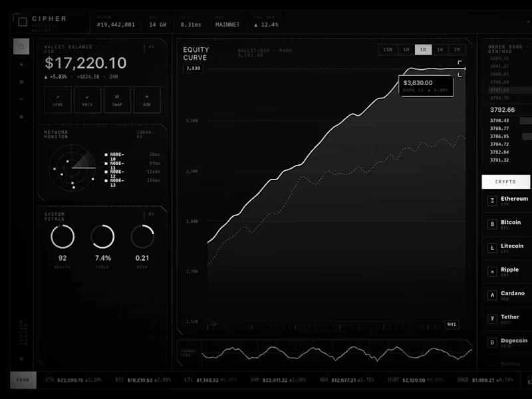Click the Cardano label in the crypto list
This screenshot has height=399, width=532.
pos(513,293)
